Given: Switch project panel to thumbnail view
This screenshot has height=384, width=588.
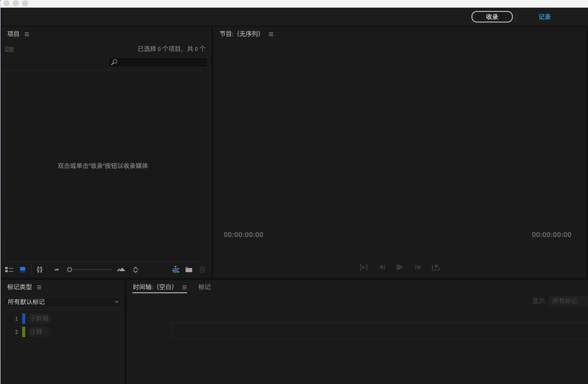Looking at the screenshot, I should [x=23, y=270].
